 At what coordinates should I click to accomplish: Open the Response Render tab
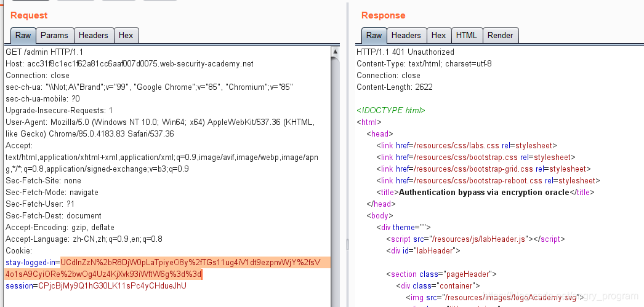click(501, 35)
